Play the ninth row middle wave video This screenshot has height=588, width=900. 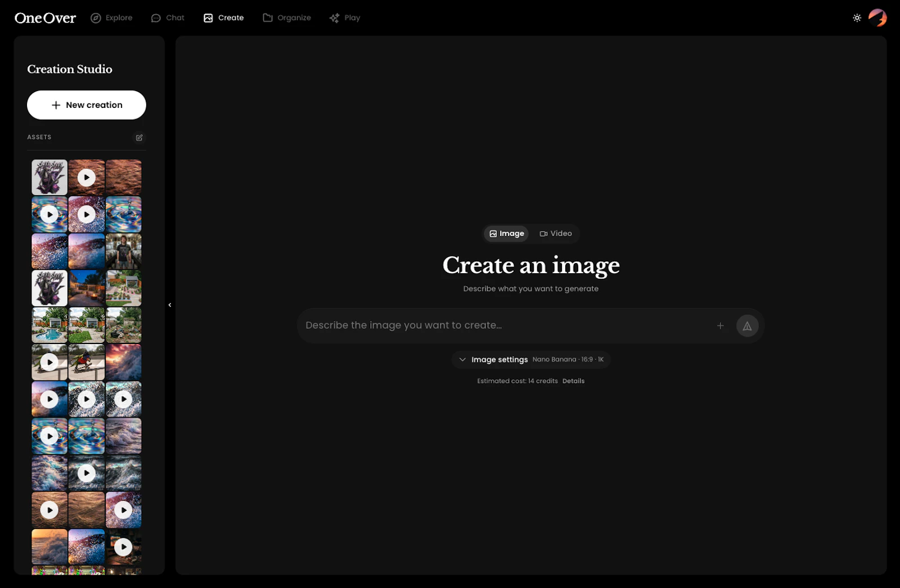[x=87, y=473]
